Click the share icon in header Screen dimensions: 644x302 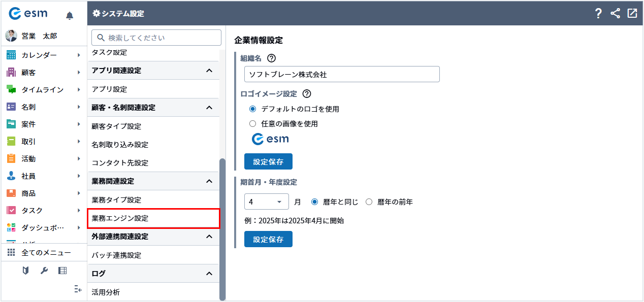(x=615, y=14)
